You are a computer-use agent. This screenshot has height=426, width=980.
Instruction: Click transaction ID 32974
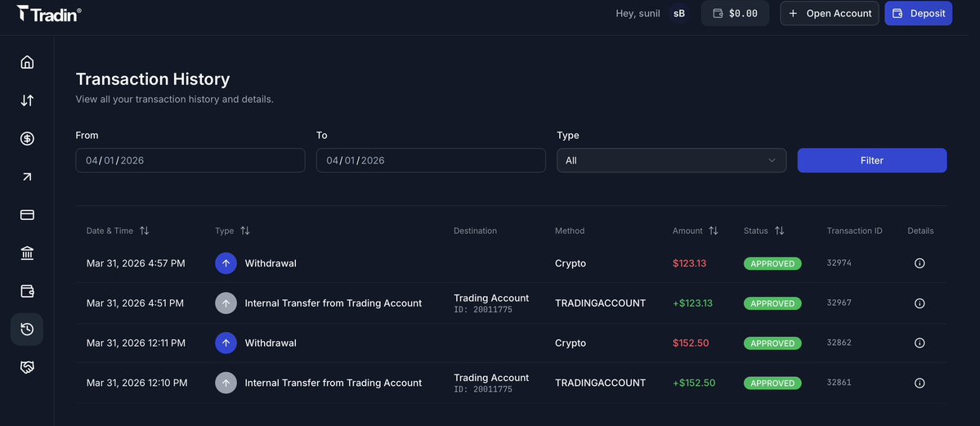pyautogui.click(x=839, y=262)
